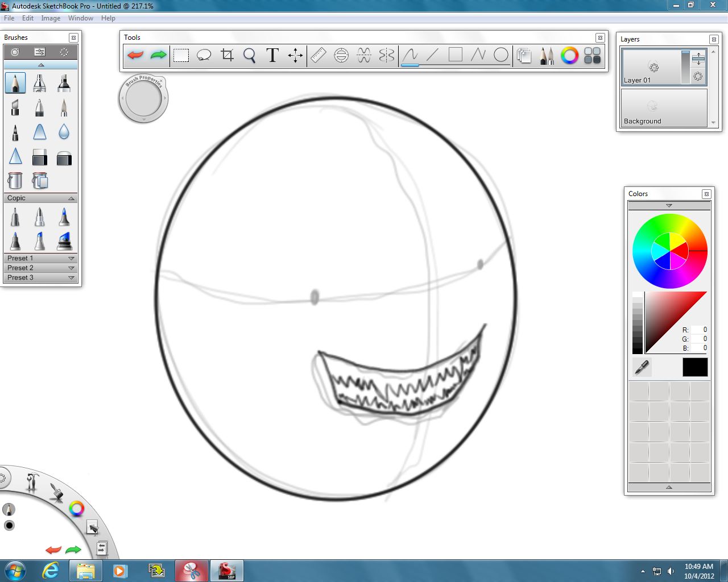The height and width of the screenshot is (582, 728).
Task: Toggle the Layers window icon in toolbar
Action: click(x=524, y=55)
